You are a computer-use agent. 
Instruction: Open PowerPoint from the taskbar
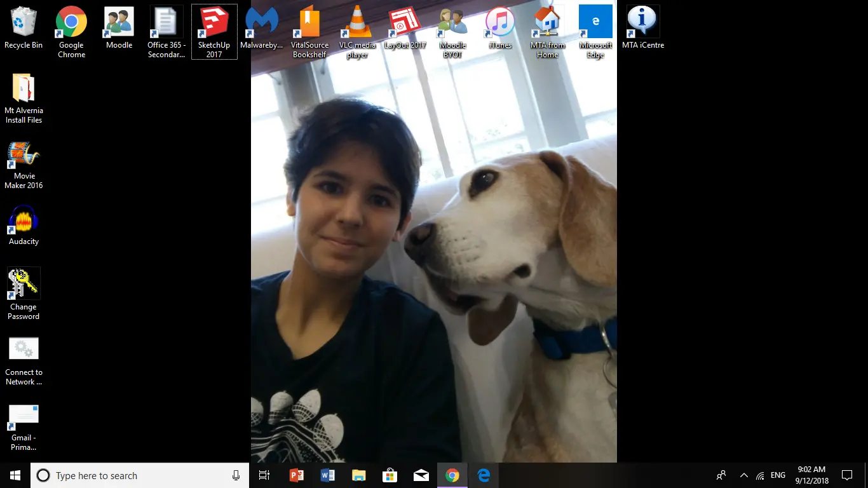tap(296, 475)
